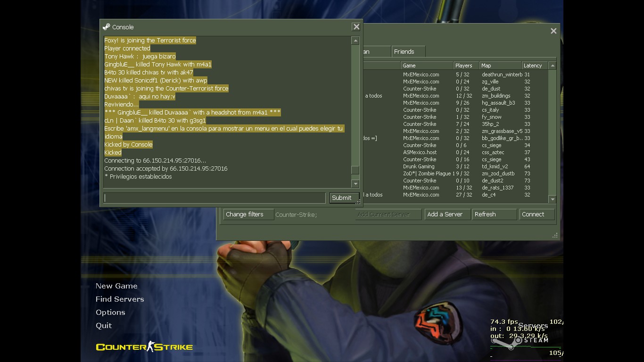Select the zm_buildings server row
The height and width of the screenshot is (362, 644).
[x=455, y=96]
